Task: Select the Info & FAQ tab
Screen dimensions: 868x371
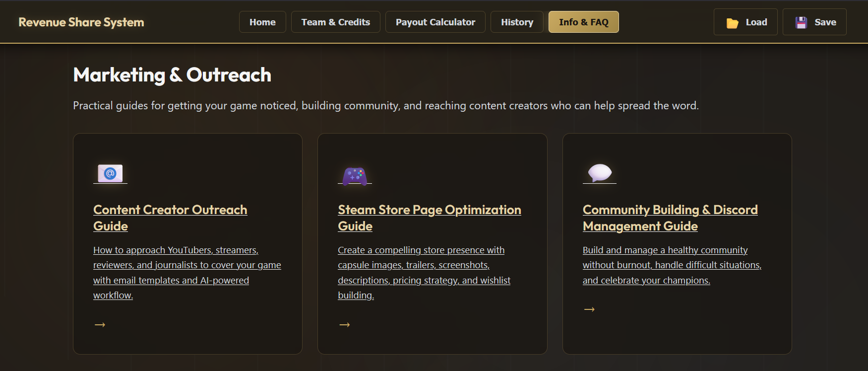Action: tap(583, 22)
